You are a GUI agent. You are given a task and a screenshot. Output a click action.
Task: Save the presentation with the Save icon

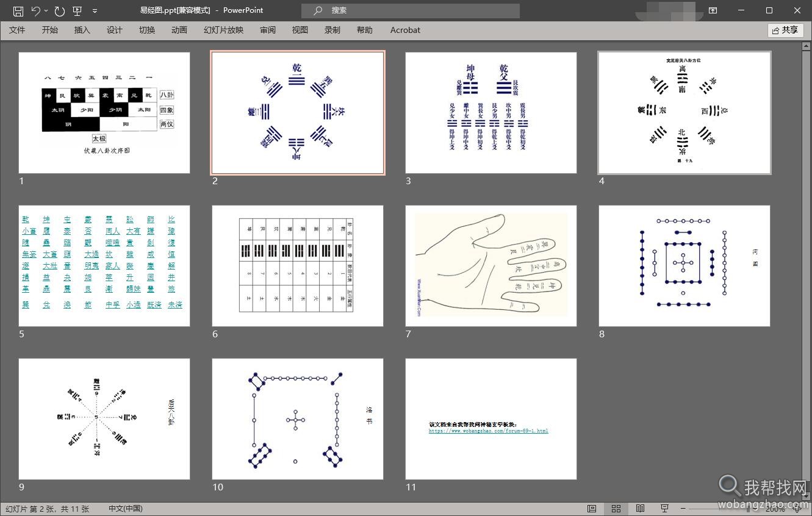18,10
